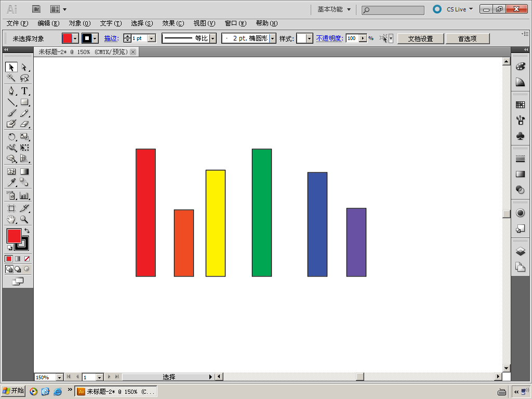The width and height of the screenshot is (532, 399).
Task: Open the 效果 menu
Action: pos(173,23)
